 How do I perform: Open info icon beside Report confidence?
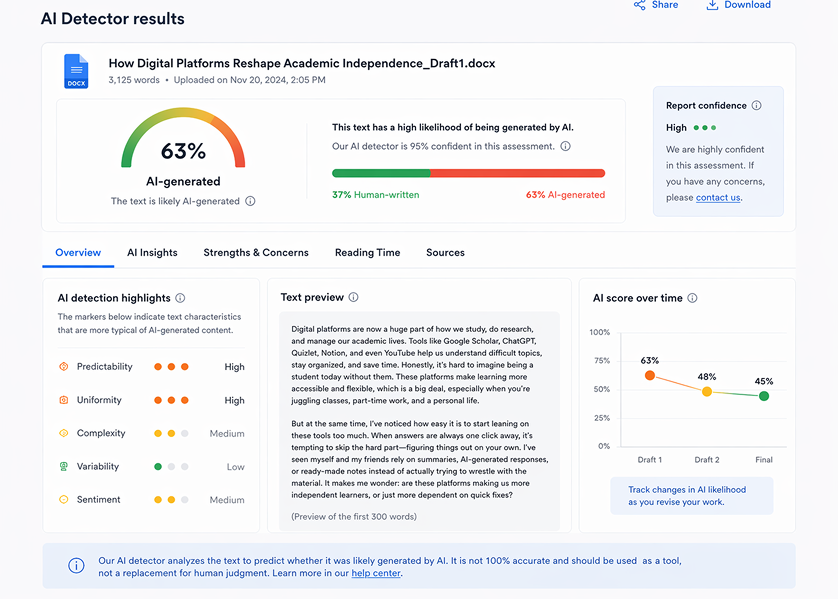coord(756,106)
